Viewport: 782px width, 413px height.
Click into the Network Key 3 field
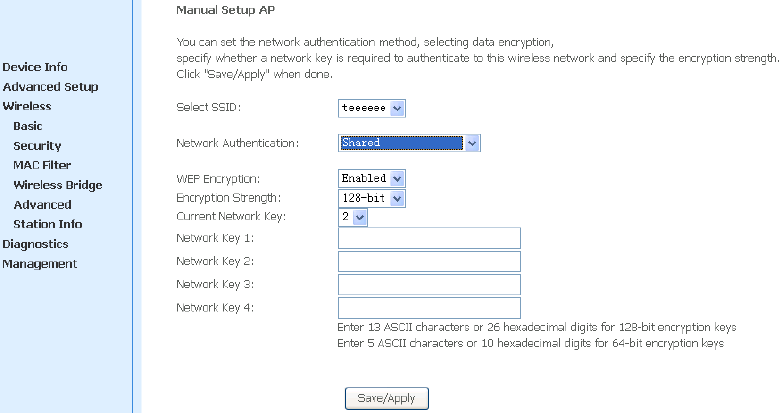pos(429,284)
